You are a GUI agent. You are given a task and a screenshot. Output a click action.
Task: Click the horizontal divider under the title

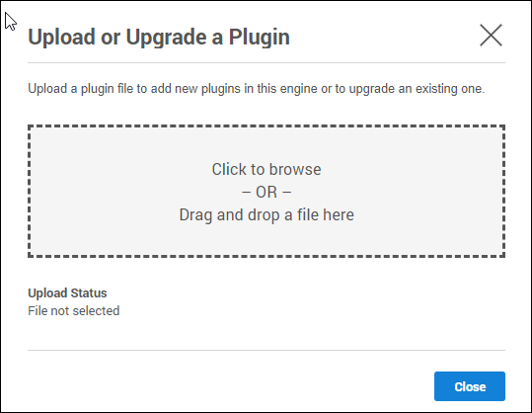[x=266, y=63]
